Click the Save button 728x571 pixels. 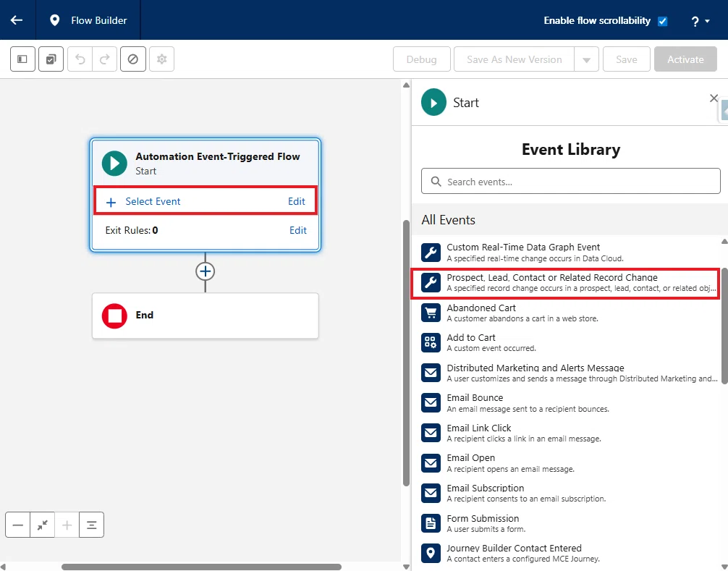(626, 59)
